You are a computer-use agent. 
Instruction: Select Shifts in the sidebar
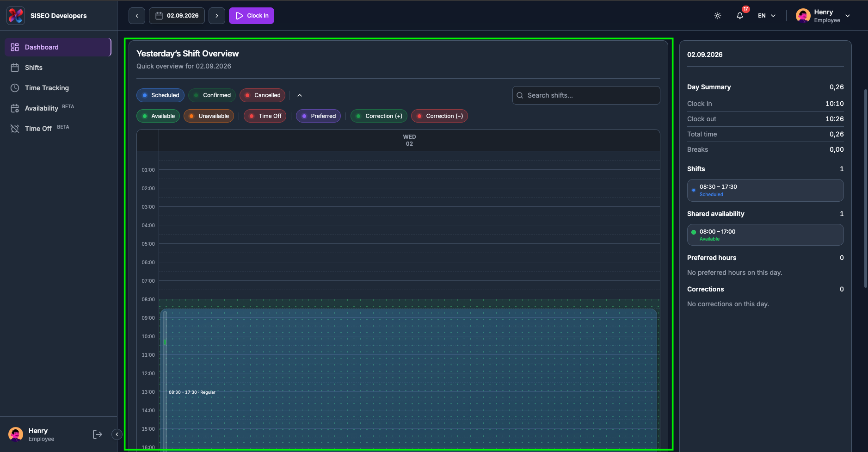click(58, 68)
